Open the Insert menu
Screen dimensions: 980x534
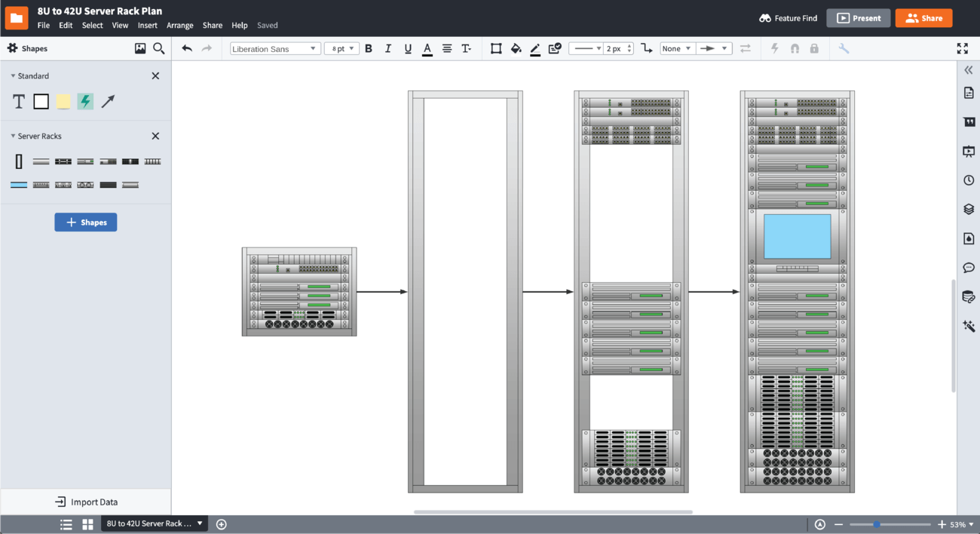click(x=147, y=25)
